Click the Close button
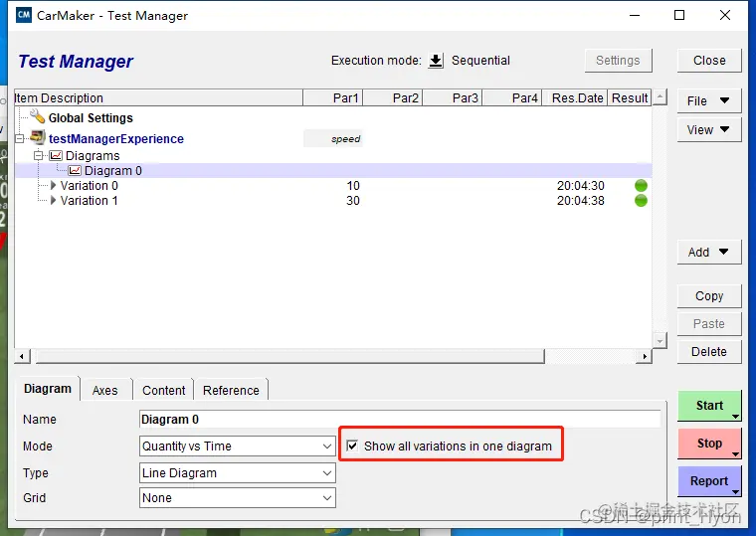756x536 pixels. pos(709,61)
